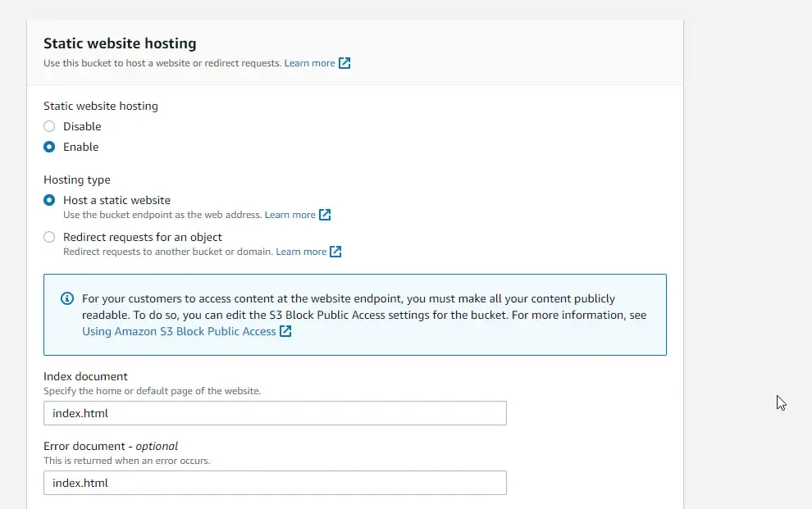Click the external link icon after 'Using Amazon S3 Block Public Access'
This screenshot has width=812, height=509.
(284, 332)
